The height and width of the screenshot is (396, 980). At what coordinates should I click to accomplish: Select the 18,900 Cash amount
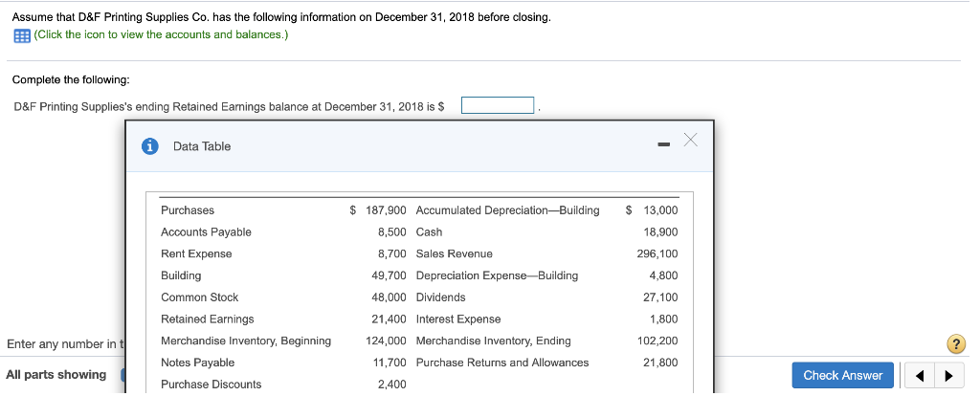click(660, 232)
